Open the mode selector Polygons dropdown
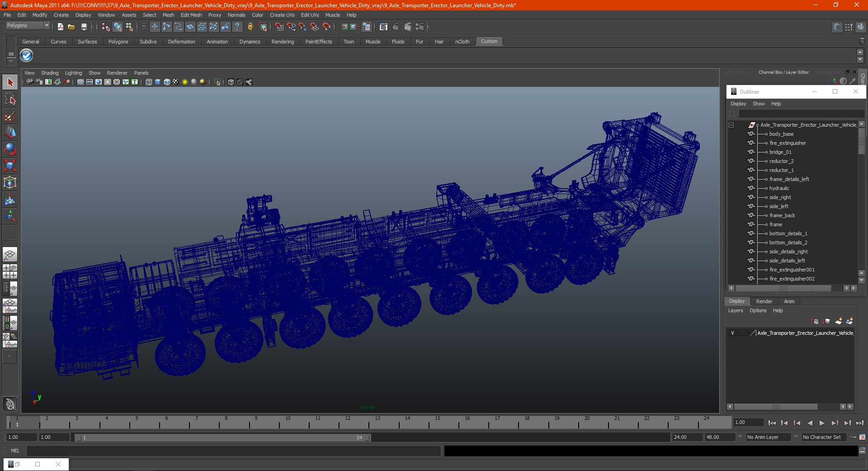 point(28,26)
